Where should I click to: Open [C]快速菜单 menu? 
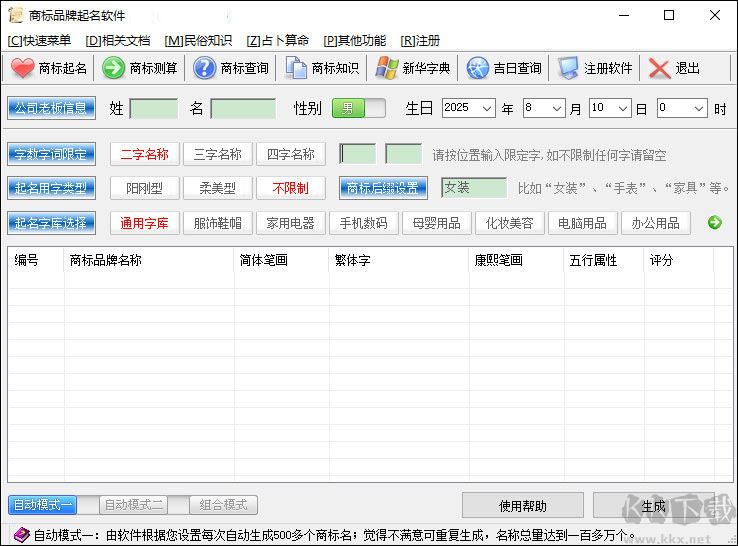pyautogui.click(x=39, y=40)
